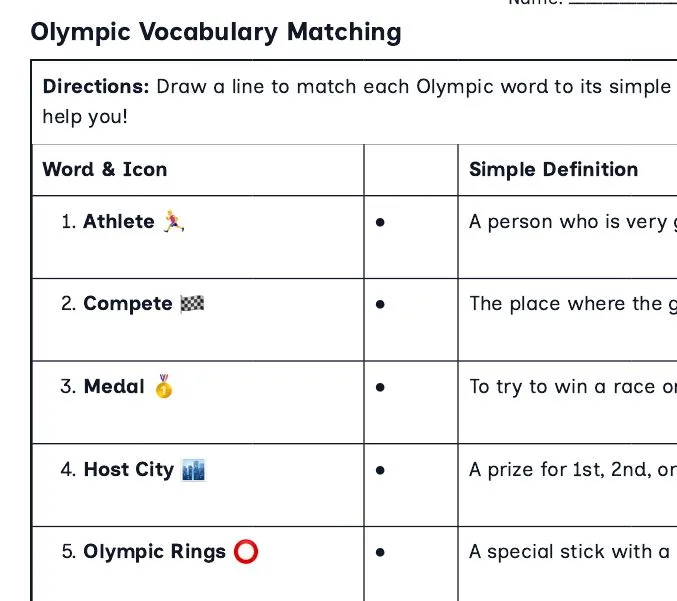Click the word Athlete in row one

tap(119, 221)
